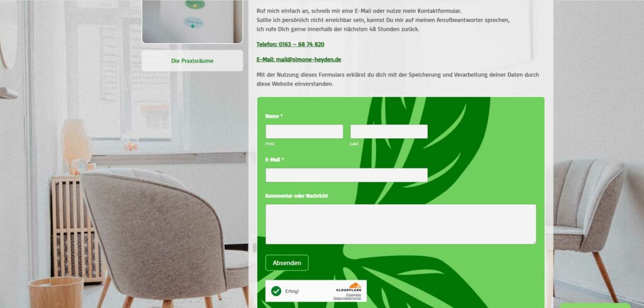Viewport: 644px width, 308px height.
Task: Open Cloudflare Nutzungsbedingungen link in widget
Action: [x=347, y=298]
